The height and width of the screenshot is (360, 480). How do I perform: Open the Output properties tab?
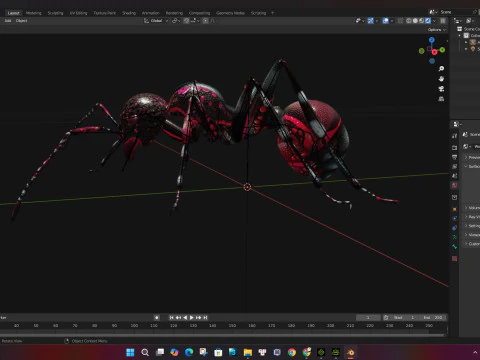coord(454,157)
